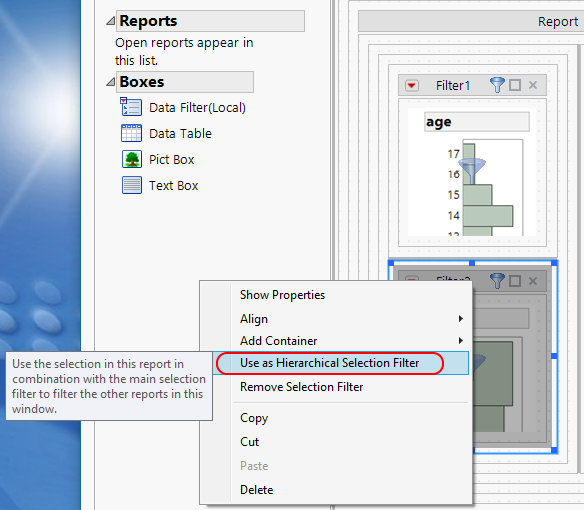Click the Filter1 funnel filter icon
This screenshot has height=510, width=584.
point(497,85)
